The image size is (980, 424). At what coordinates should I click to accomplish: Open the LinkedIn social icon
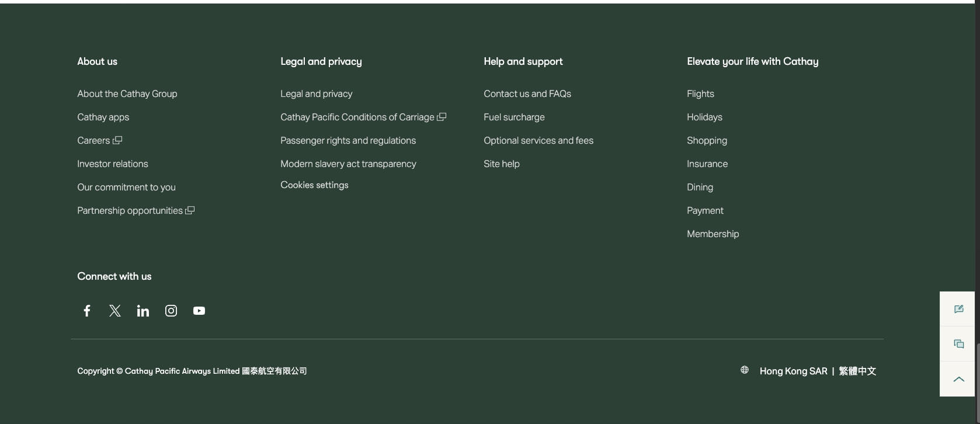point(143,311)
